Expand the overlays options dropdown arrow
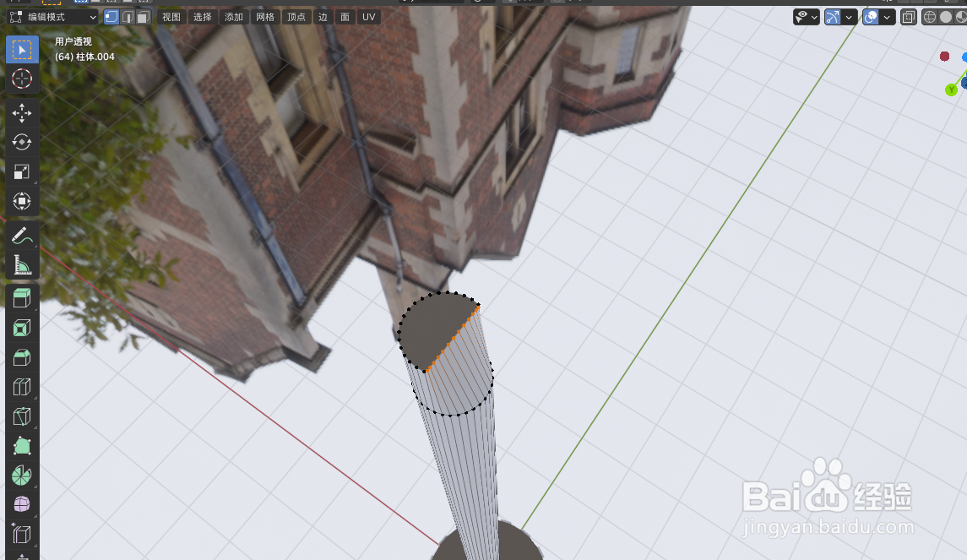The width and height of the screenshot is (967, 560). [888, 17]
